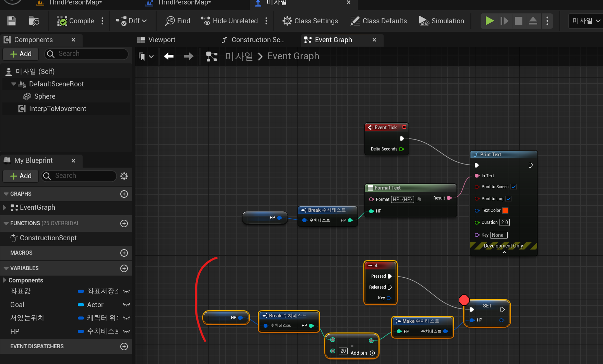
Task: Select the My Blueprint panel tab
Action: click(34, 160)
